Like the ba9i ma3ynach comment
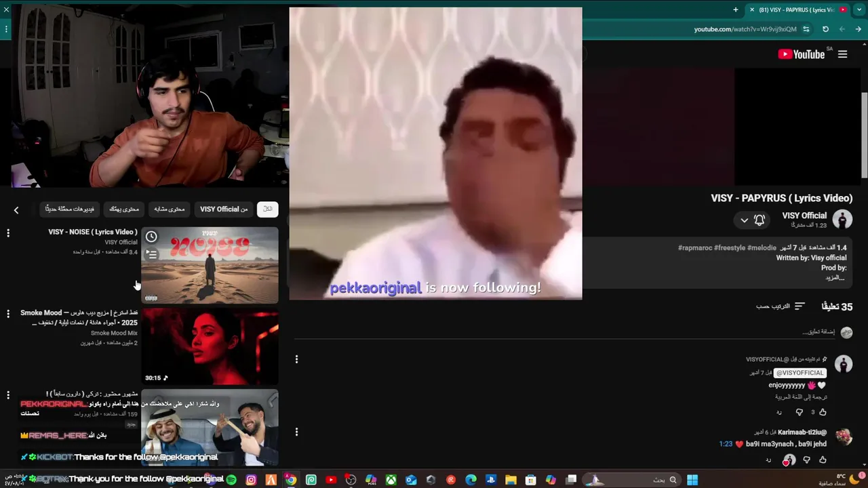Image resolution: width=868 pixels, height=488 pixels. [x=823, y=460]
